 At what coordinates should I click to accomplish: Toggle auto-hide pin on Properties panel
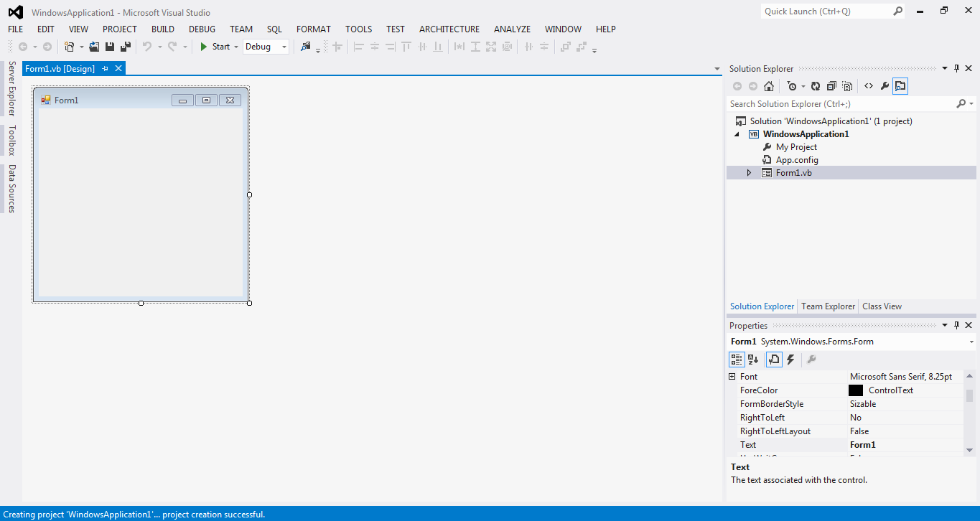click(x=956, y=325)
